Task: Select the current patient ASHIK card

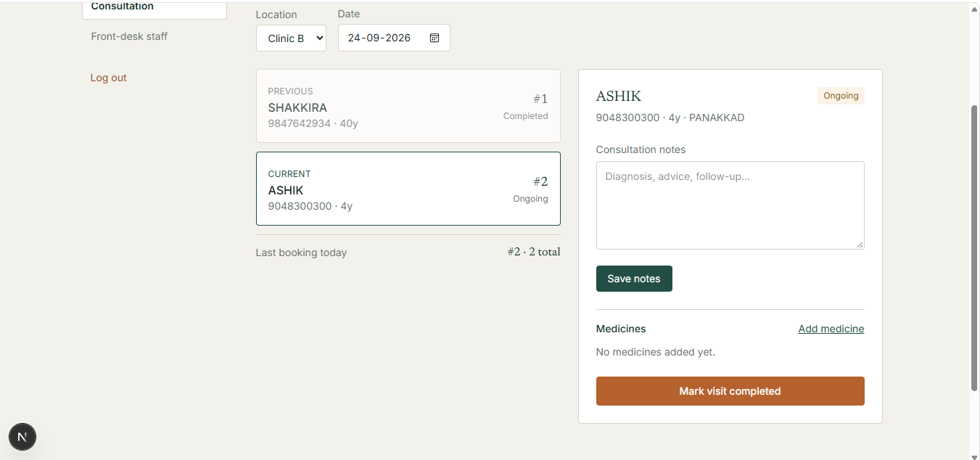Action: 408,189
